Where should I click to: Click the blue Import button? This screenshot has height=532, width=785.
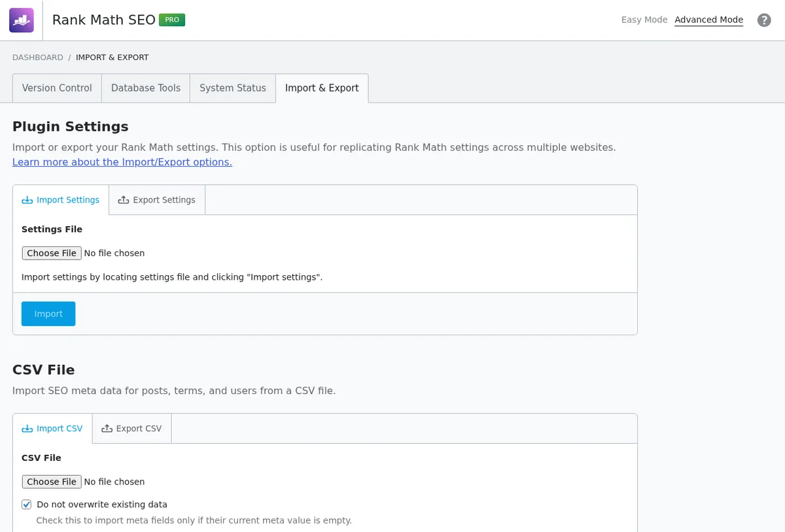(x=48, y=314)
